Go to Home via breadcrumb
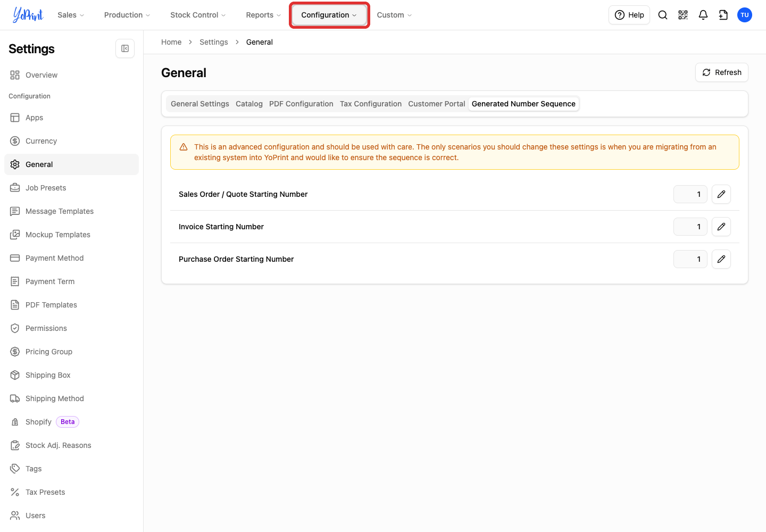766x532 pixels. point(171,42)
